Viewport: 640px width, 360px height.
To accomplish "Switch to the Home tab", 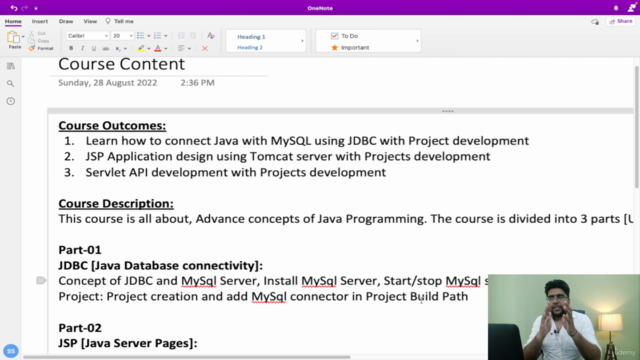I will 13,21.
